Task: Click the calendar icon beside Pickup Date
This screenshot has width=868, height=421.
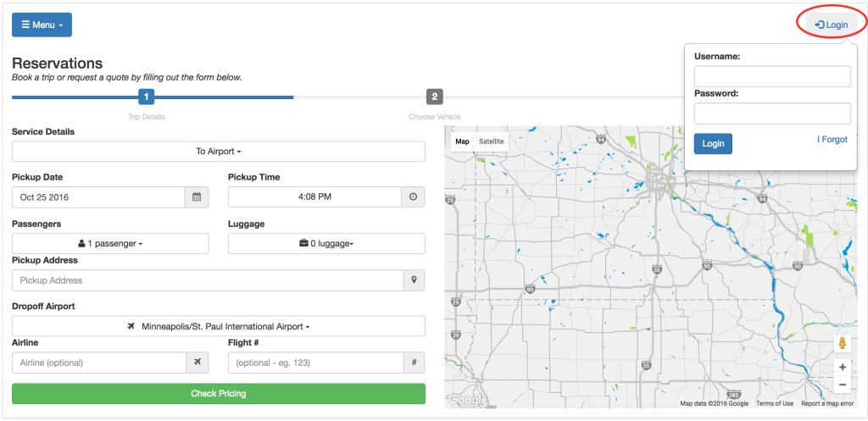Action: pyautogui.click(x=197, y=197)
